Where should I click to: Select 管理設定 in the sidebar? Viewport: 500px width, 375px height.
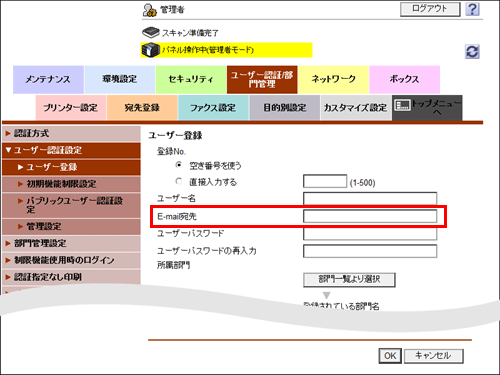(71, 227)
